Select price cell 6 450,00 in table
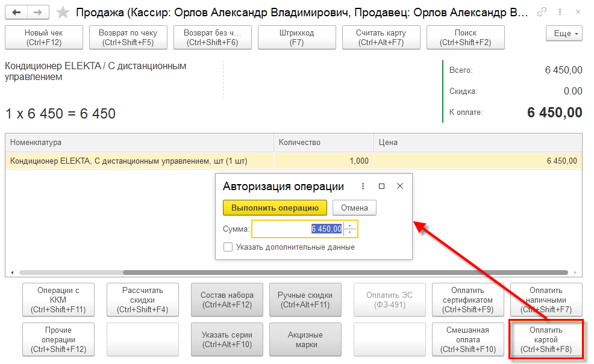The width and height of the screenshot is (594, 364). (478, 161)
